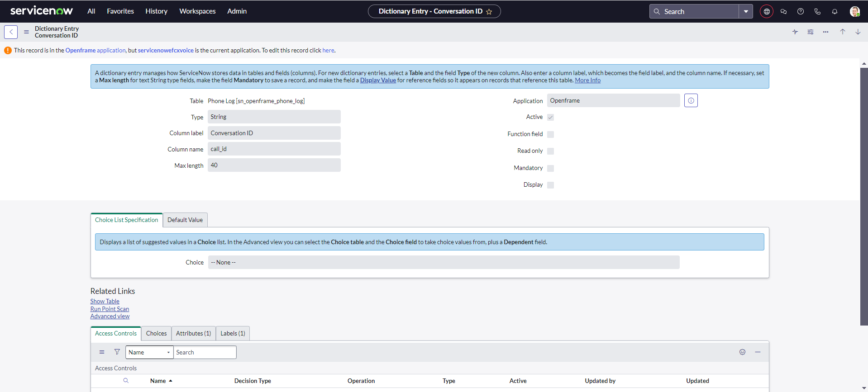Open filter funnel in Access Controls
The image size is (868, 392).
tap(117, 352)
